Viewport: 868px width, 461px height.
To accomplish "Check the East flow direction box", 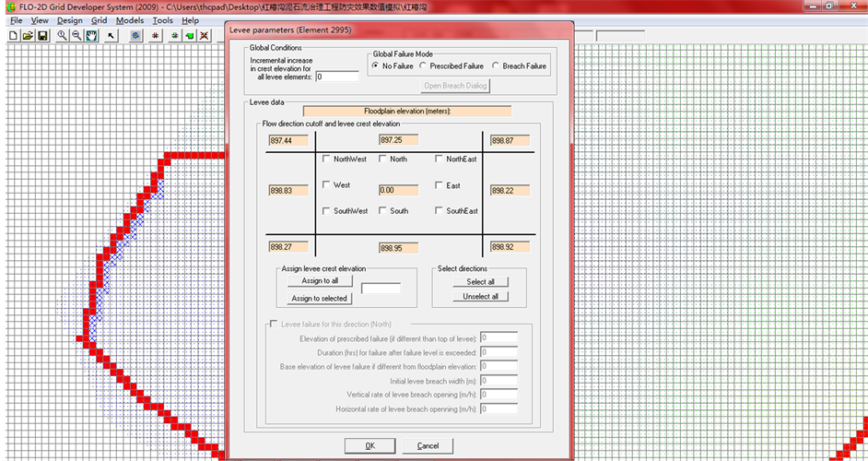I will (440, 185).
